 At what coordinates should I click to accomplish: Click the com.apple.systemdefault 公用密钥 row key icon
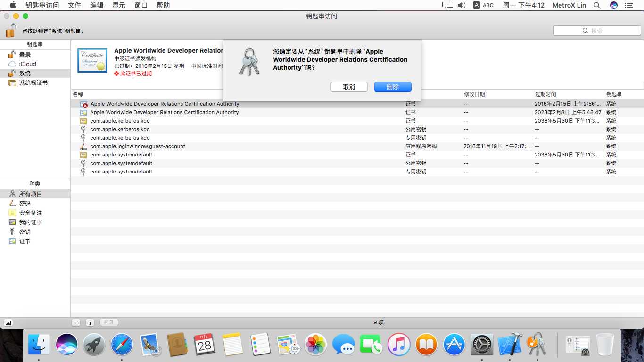pyautogui.click(x=83, y=163)
